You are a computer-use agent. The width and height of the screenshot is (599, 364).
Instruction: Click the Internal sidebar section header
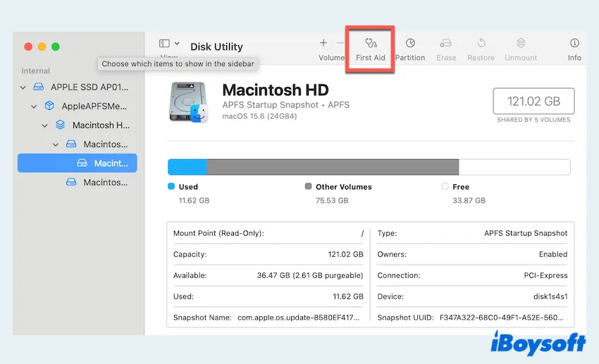[x=35, y=71]
